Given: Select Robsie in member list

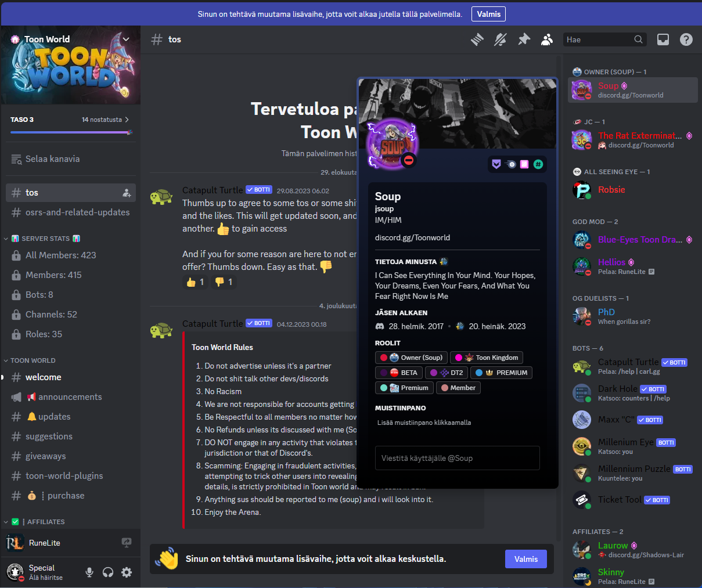Looking at the screenshot, I should [x=633, y=190].
